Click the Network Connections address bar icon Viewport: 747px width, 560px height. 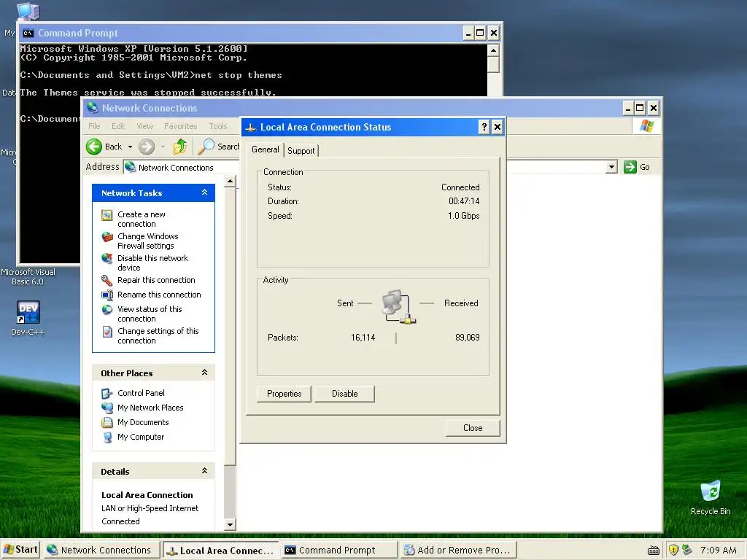(130, 167)
